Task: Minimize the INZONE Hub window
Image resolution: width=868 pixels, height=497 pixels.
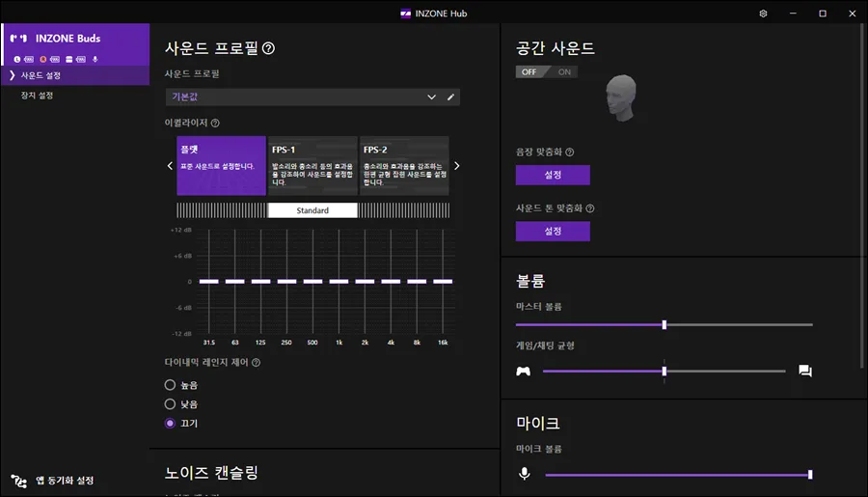Action: pyautogui.click(x=793, y=14)
